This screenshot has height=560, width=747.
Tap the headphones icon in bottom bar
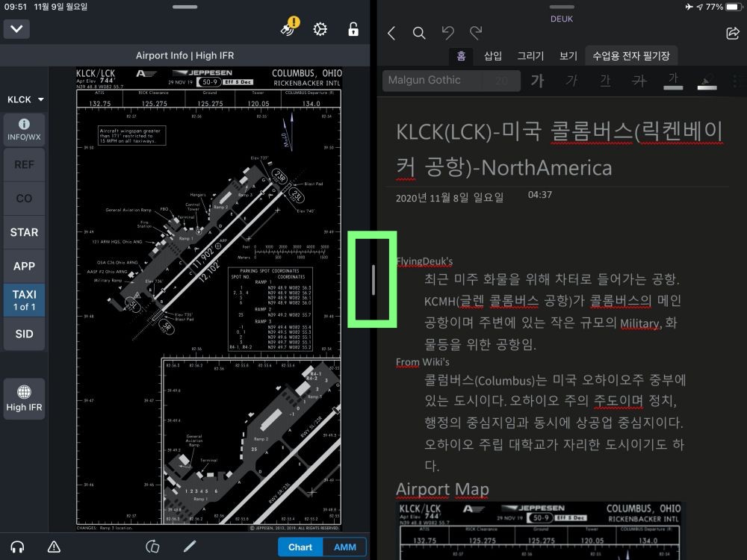18,547
